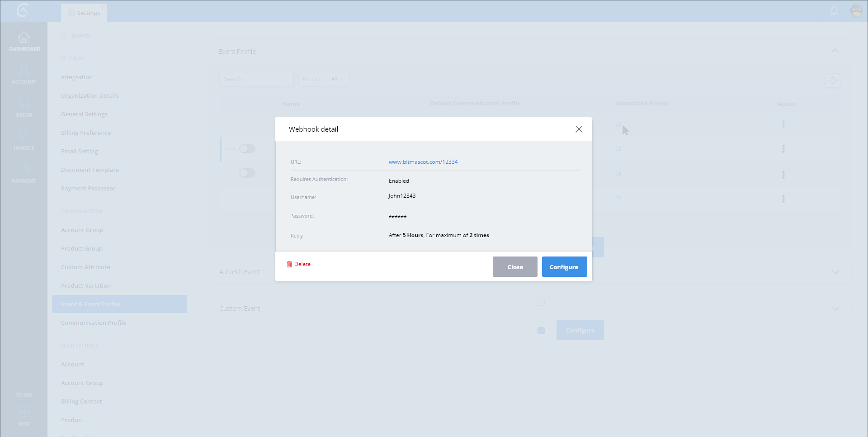Click the refresh icon in Event Profile
The height and width of the screenshot is (437, 868).
click(832, 81)
